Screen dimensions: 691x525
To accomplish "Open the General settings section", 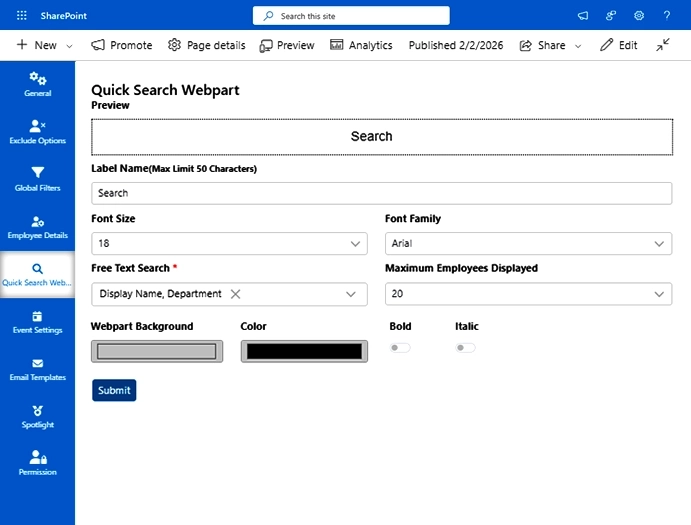I will 37,84.
